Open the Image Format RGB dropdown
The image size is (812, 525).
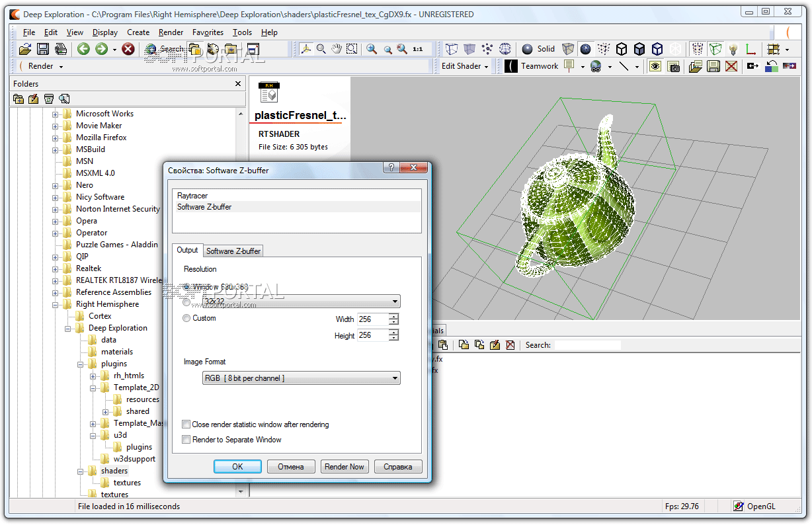(301, 378)
